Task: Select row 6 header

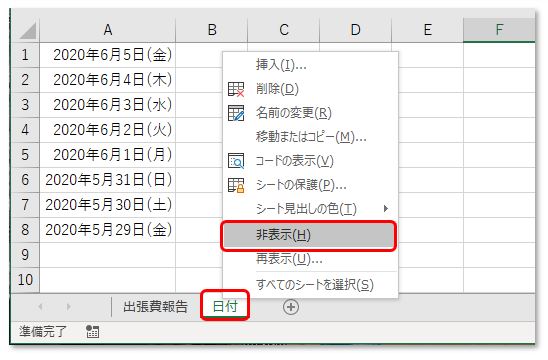Action: pos(25,180)
